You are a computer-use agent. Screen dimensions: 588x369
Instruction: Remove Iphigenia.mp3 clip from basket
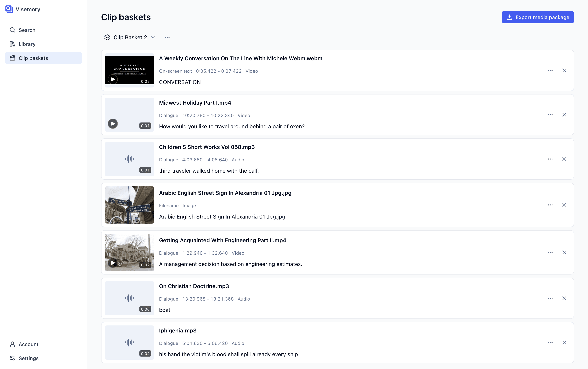(x=564, y=343)
